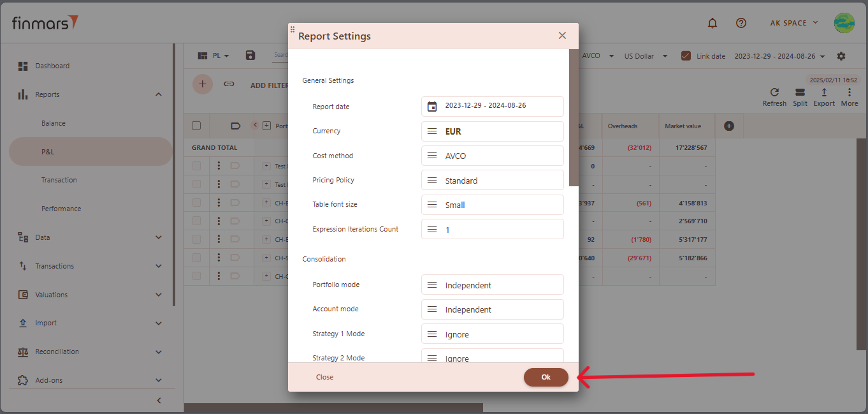Go to Dashboard in sidebar
The image size is (868, 414).
click(52, 66)
